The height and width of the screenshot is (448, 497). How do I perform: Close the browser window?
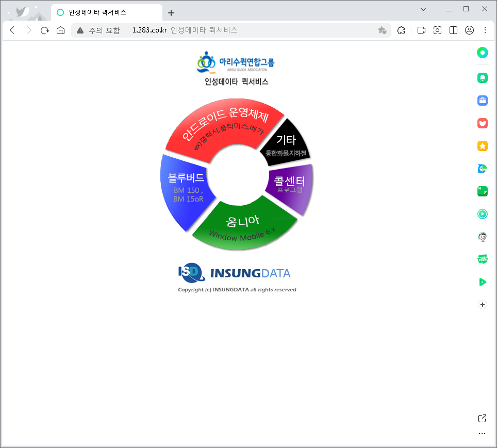485,9
